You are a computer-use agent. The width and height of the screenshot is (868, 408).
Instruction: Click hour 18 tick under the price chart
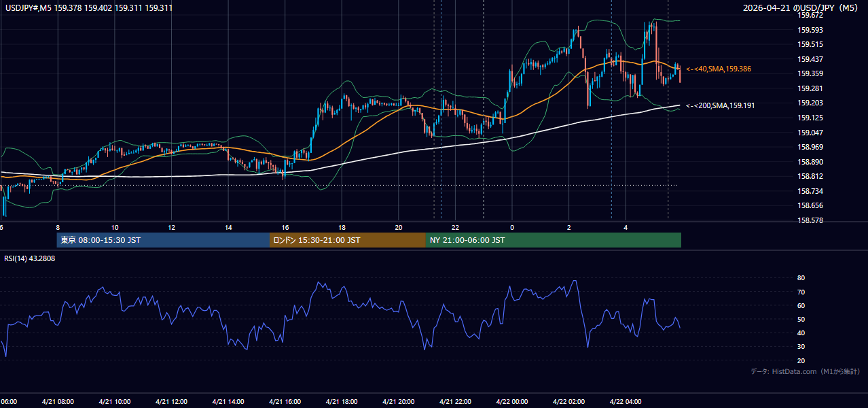(342, 228)
